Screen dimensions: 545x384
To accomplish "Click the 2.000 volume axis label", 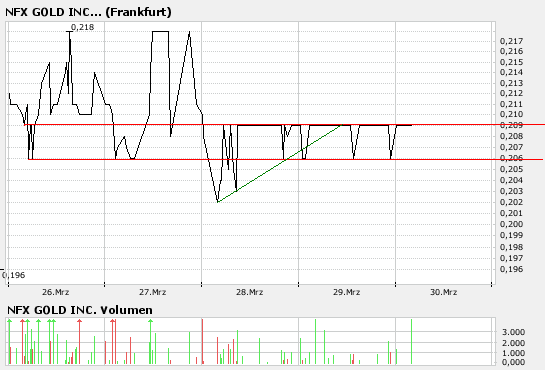I will pos(513,343).
